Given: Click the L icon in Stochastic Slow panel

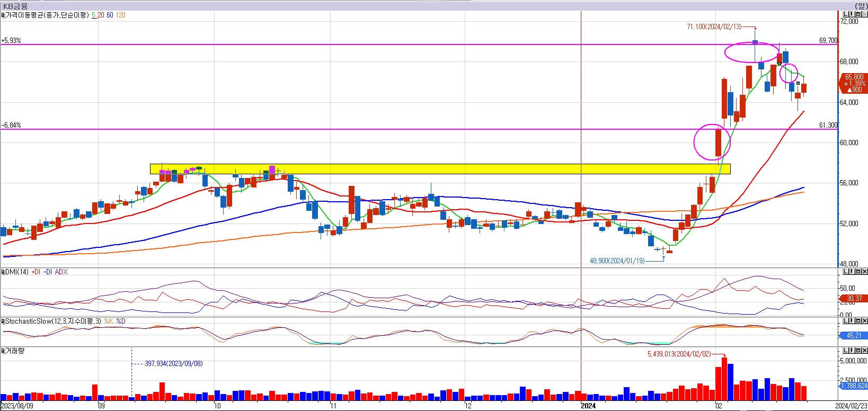Looking at the screenshot, I should click(x=846, y=321).
